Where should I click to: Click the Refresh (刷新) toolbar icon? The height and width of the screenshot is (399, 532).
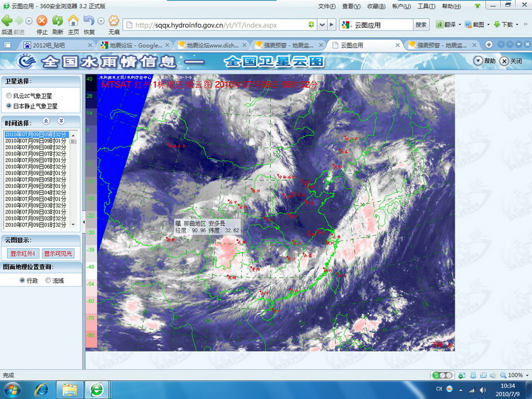pyautogui.click(x=57, y=21)
